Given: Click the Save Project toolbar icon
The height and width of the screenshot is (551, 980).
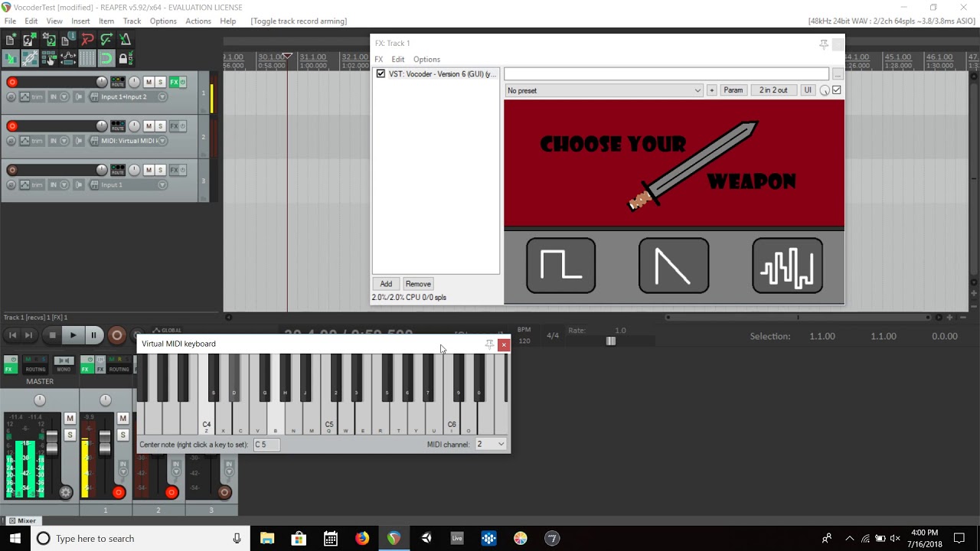Looking at the screenshot, I should point(48,40).
